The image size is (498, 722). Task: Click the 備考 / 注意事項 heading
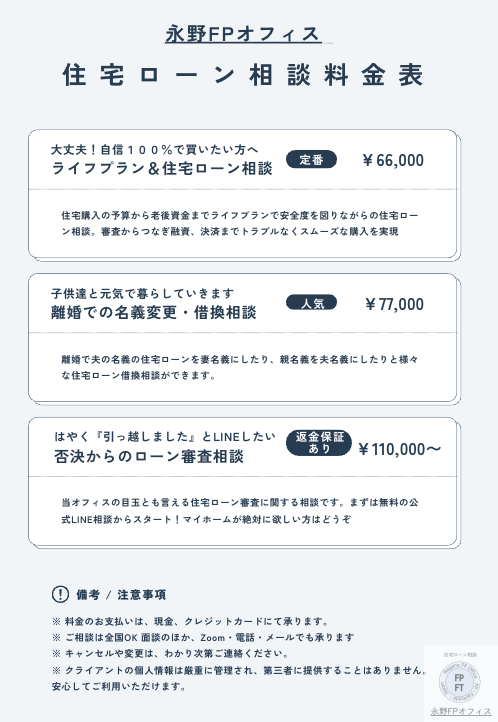[121, 594]
